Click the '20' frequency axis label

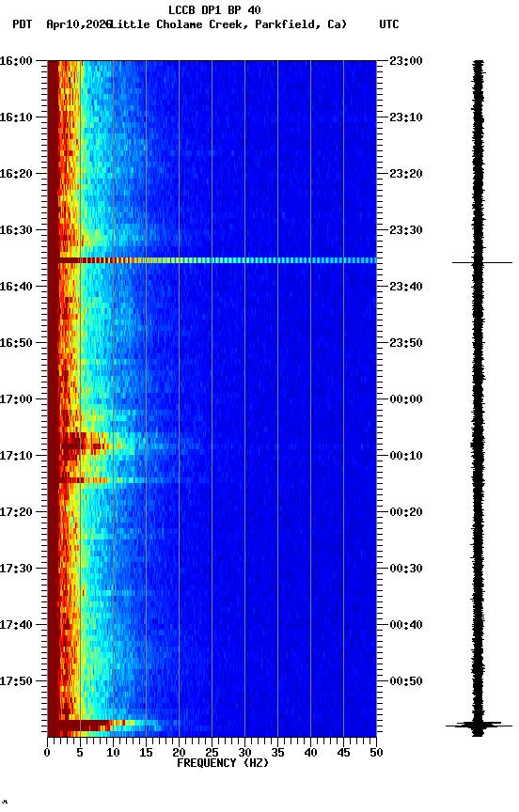coord(179,753)
